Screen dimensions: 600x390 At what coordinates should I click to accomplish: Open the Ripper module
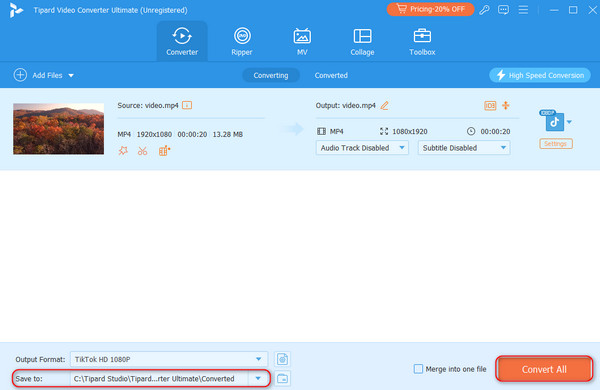(242, 41)
